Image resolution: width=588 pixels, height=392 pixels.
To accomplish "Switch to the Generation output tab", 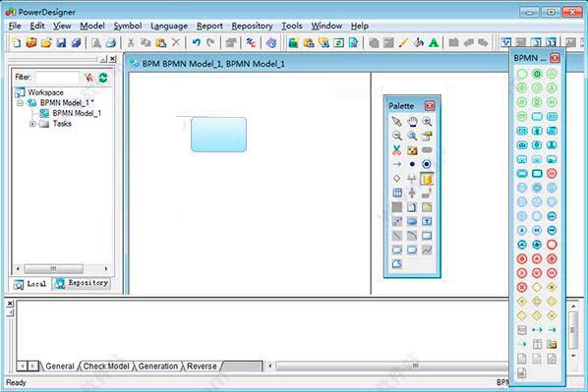I will click(x=158, y=366).
